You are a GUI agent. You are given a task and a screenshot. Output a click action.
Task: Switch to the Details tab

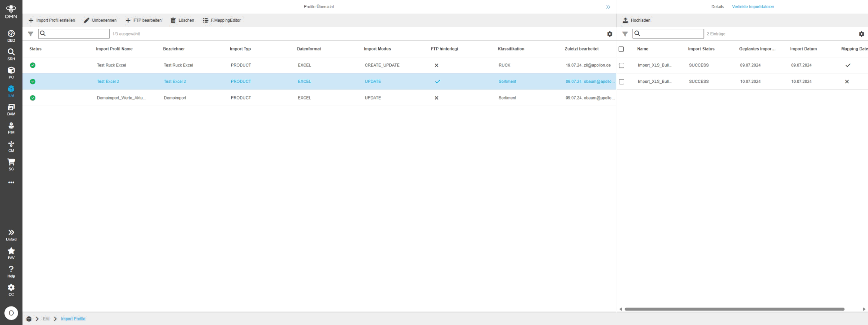coord(717,7)
